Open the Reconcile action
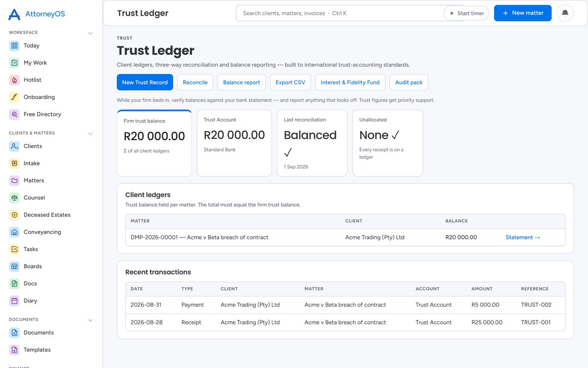This screenshot has height=368, width=588. click(195, 82)
